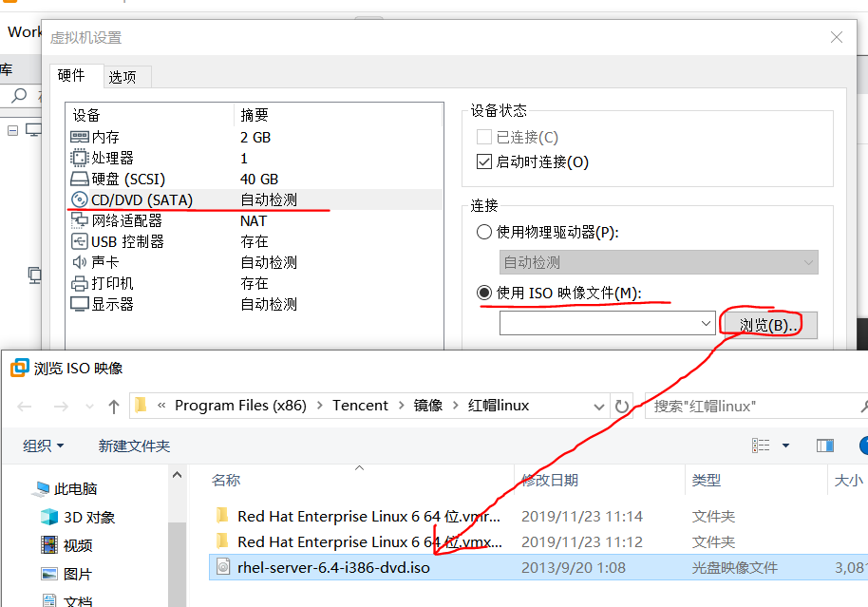Open the ISO image path dropdown
868x607 pixels.
(x=706, y=323)
